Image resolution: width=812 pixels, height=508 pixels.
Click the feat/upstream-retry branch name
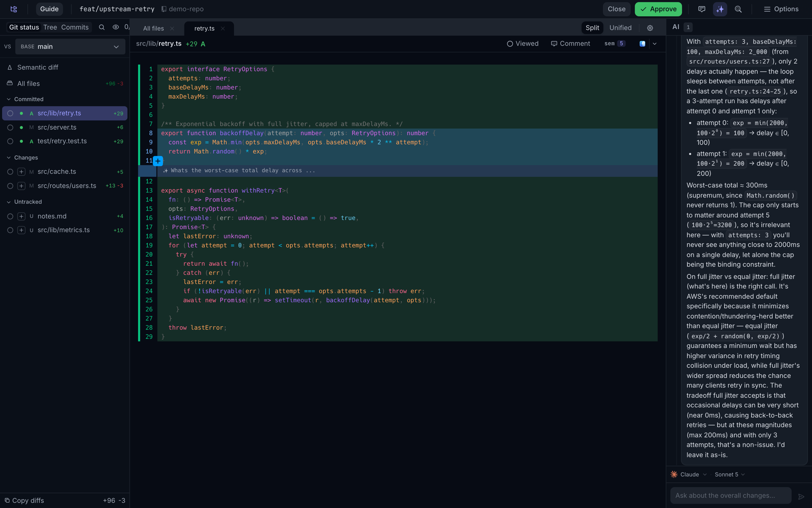(x=117, y=9)
